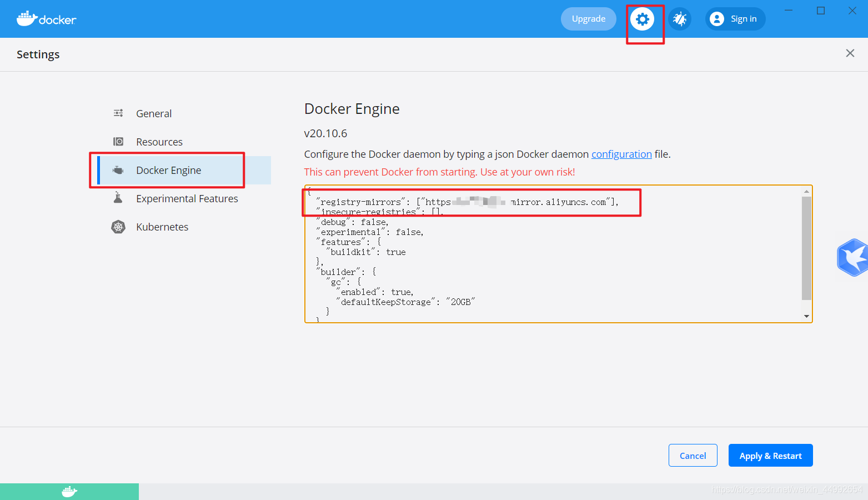Go to the Kubernetes settings tab
The height and width of the screenshot is (500, 868).
[184, 227]
